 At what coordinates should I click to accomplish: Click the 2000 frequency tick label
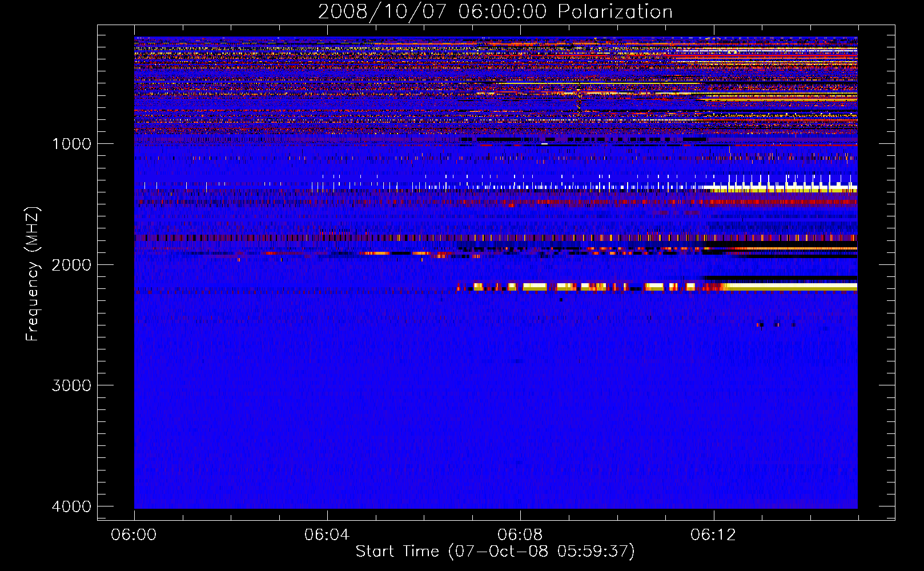(72, 264)
